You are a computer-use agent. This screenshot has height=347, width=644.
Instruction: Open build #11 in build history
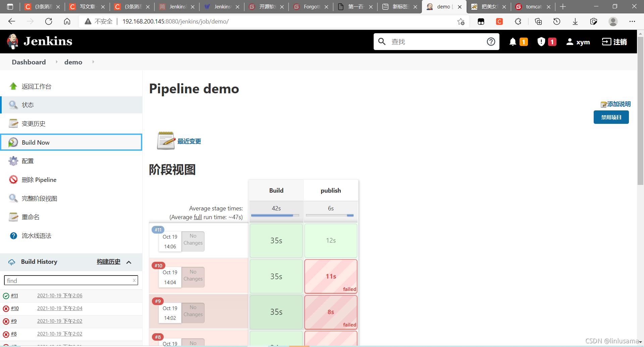point(14,296)
